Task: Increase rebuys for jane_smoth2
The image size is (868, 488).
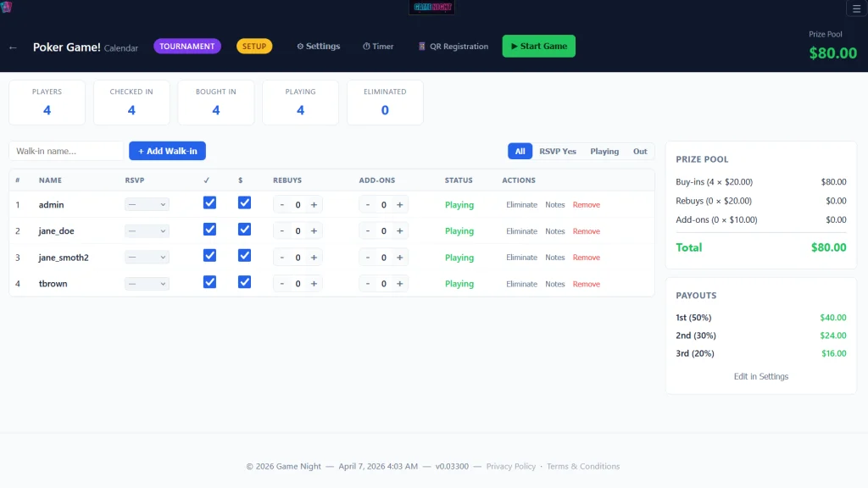Action: click(314, 258)
